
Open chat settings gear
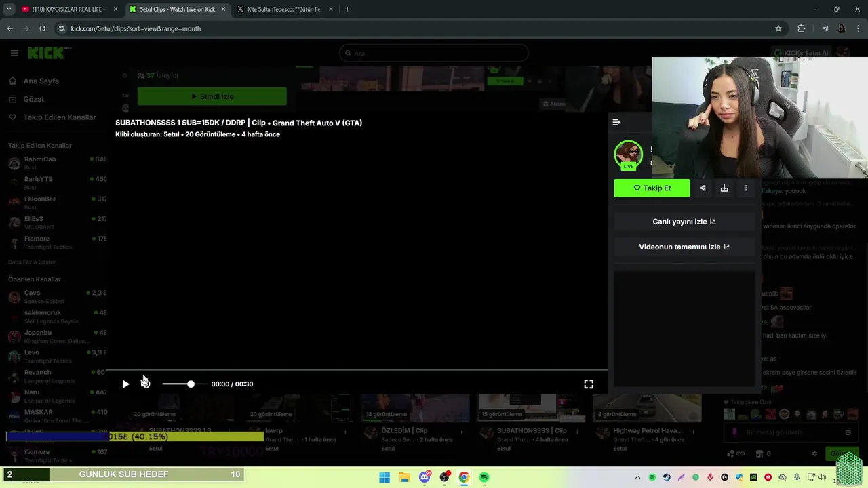pos(814,453)
